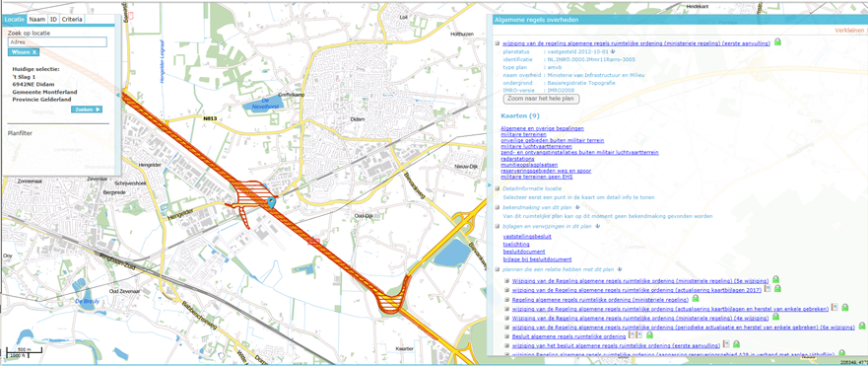Click the N813 road label on the map

pyautogui.click(x=211, y=118)
